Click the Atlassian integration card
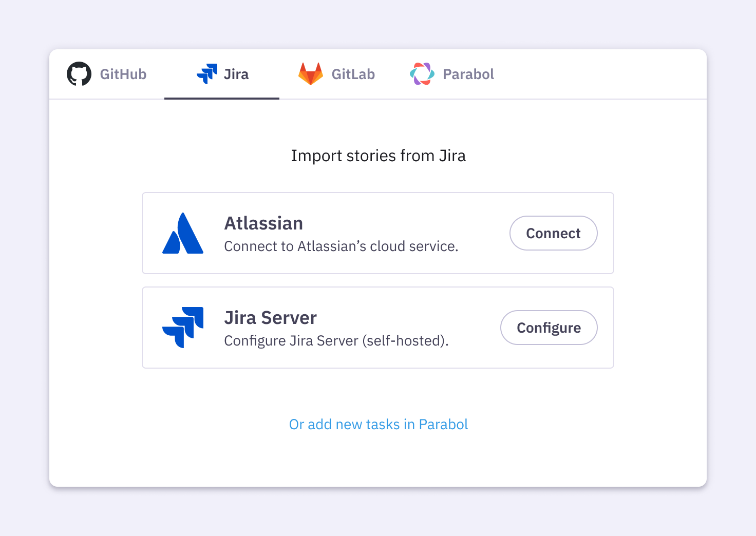Screen dimensions: 756x536 tap(378, 233)
